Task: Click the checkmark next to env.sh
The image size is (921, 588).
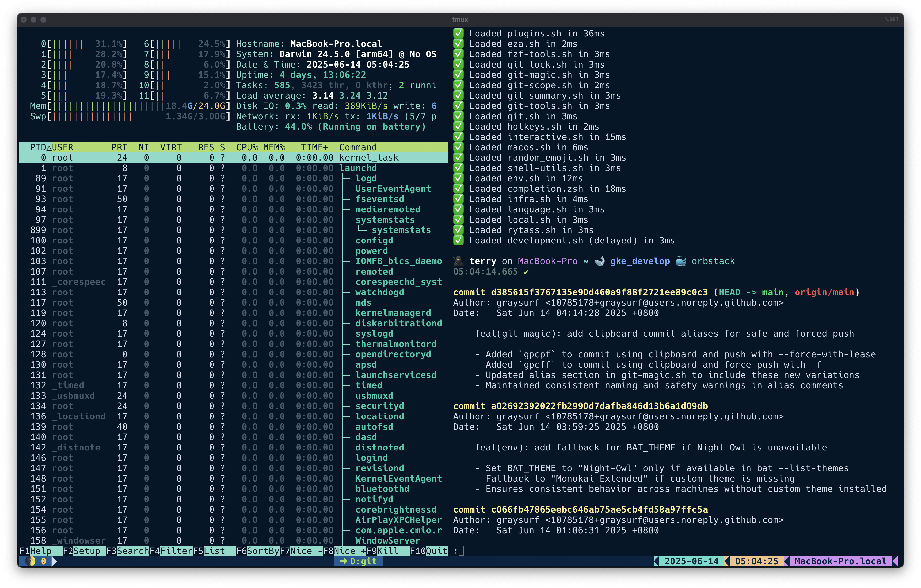Action: [x=458, y=178]
